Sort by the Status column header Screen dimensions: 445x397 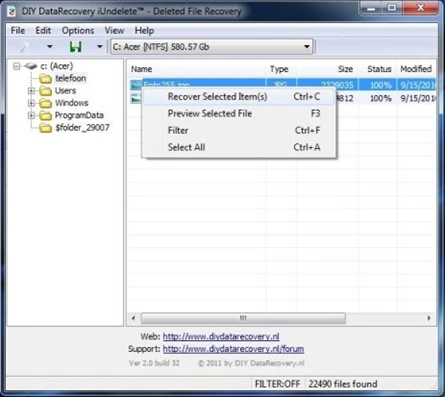pyautogui.click(x=378, y=69)
